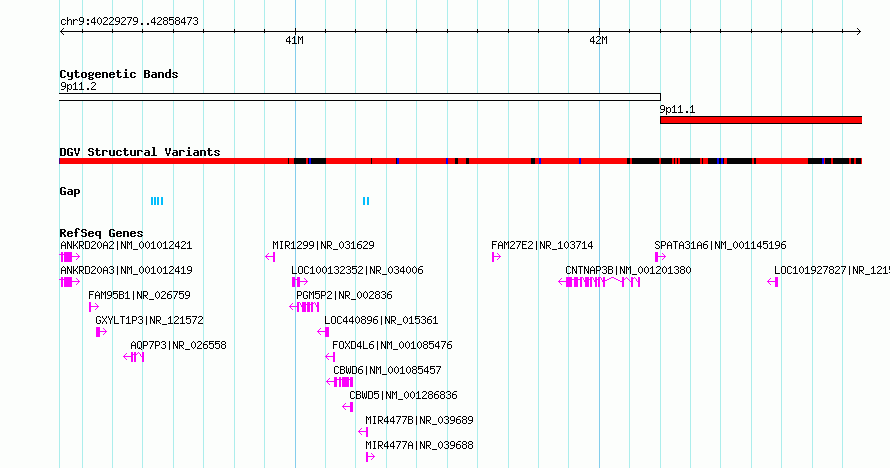
Task: Click the CBWD5 gene glyph
Action: tap(348, 407)
